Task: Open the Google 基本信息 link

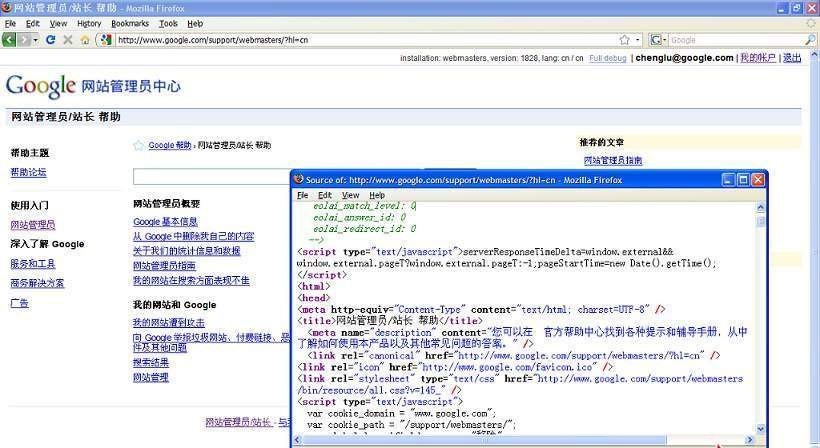Action: pyautogui.click(x=165, y=222)
